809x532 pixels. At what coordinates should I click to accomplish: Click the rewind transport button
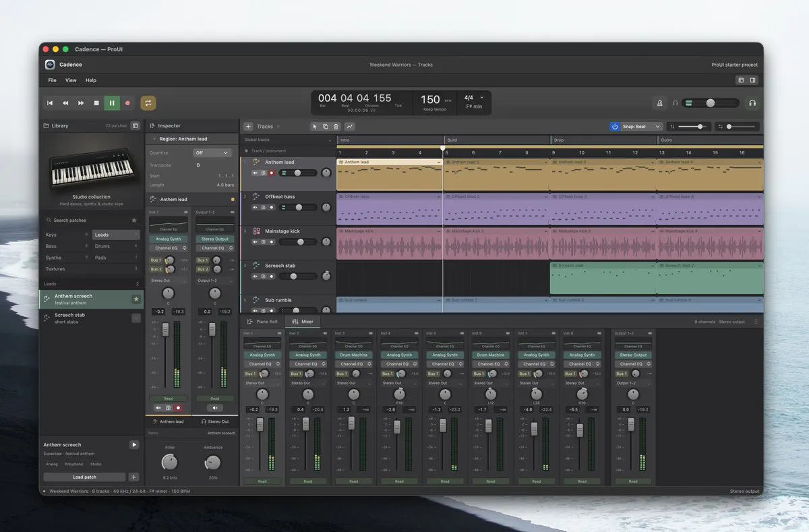pyautogui.click(x=65, y=103)
